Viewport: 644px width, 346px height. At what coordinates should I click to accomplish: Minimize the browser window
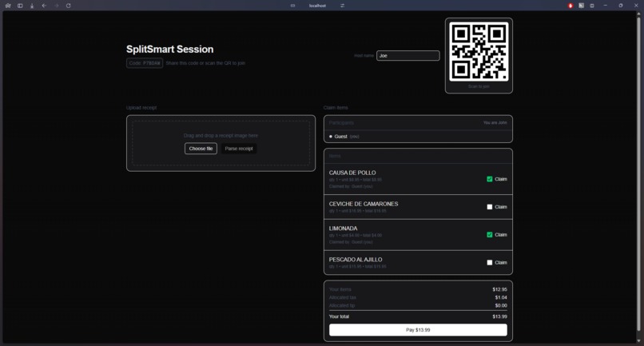[606, 6]
